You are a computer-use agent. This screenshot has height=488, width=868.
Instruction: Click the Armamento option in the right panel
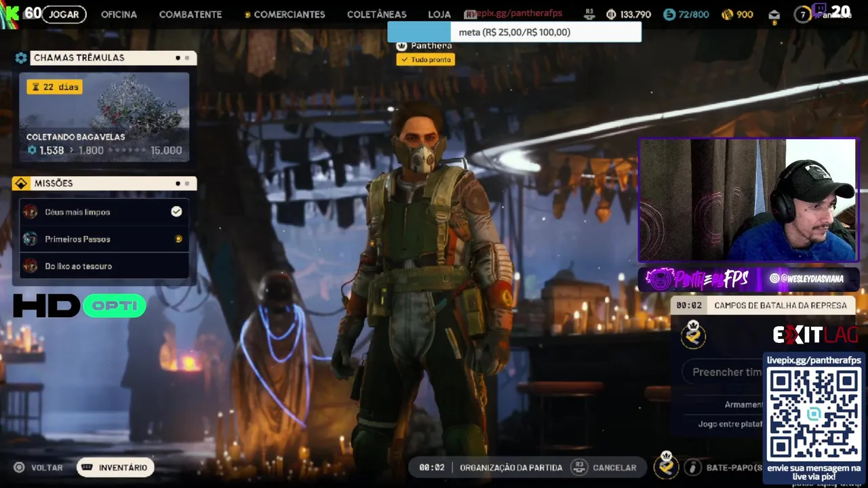coord(743,405)
